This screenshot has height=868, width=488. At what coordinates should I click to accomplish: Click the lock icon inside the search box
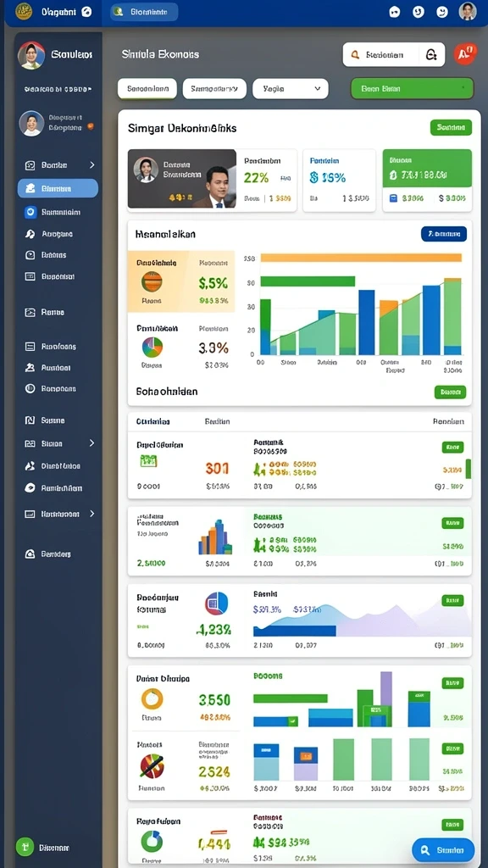[x=431, y=55]
